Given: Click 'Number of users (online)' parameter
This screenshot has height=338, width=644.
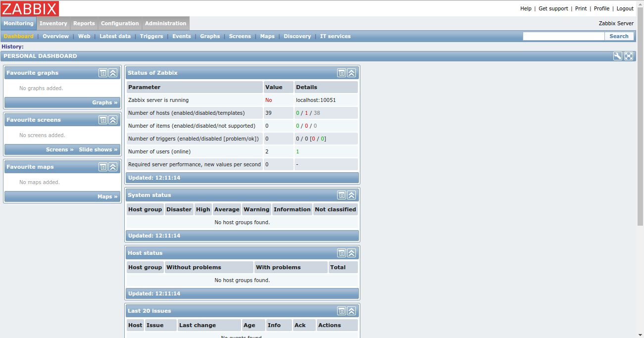Looking at the screenshot, I should tap(159, 151).
